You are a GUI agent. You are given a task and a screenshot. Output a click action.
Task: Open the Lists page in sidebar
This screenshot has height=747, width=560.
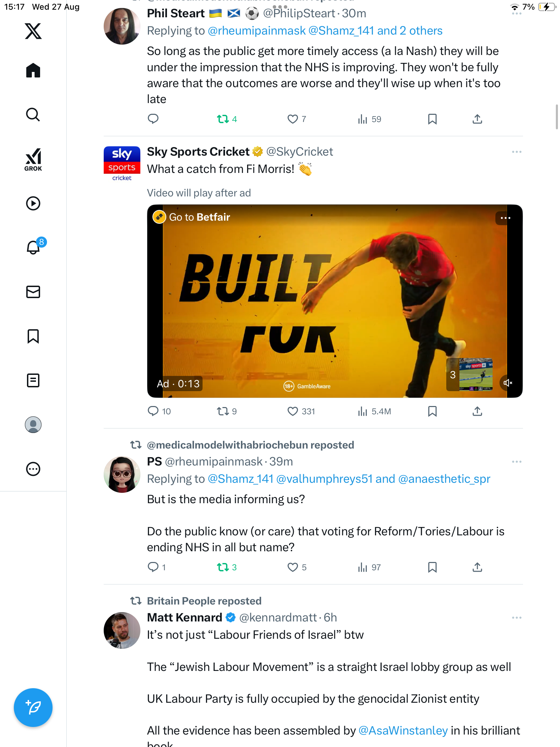click(x=33, y=380)
